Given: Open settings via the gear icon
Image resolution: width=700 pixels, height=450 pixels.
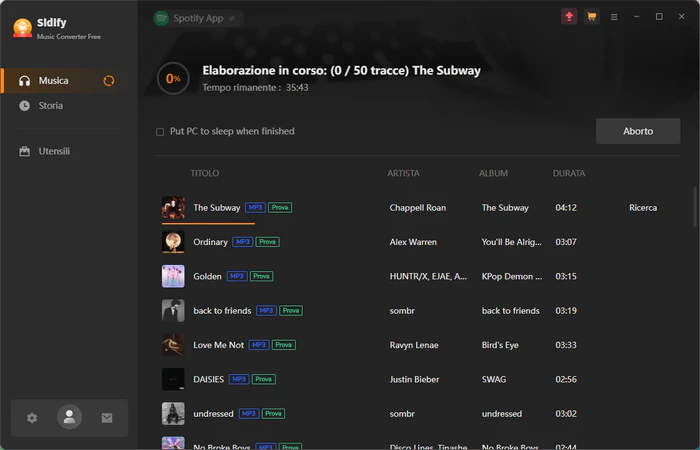Looking at the screenshot, I should coord(32,418).
